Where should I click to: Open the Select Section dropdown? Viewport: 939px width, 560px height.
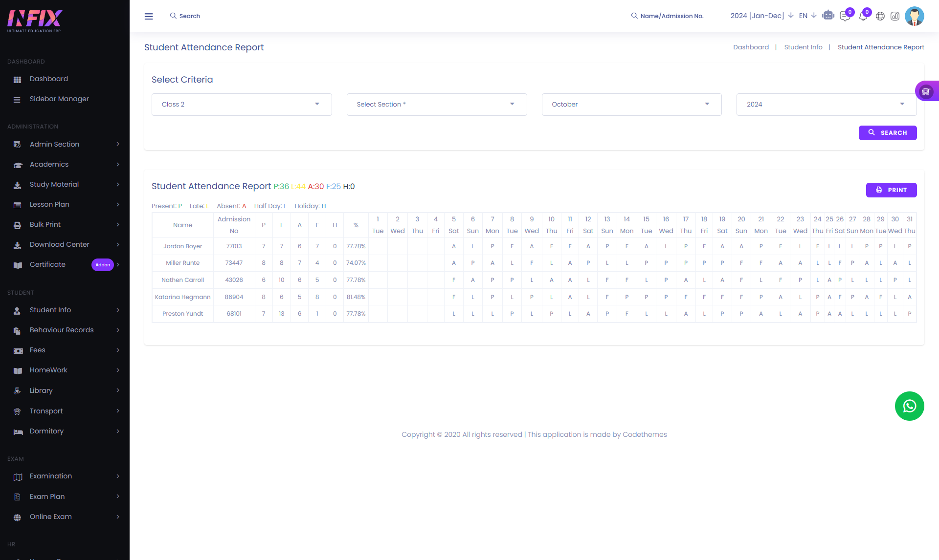(x=436, y=105)
